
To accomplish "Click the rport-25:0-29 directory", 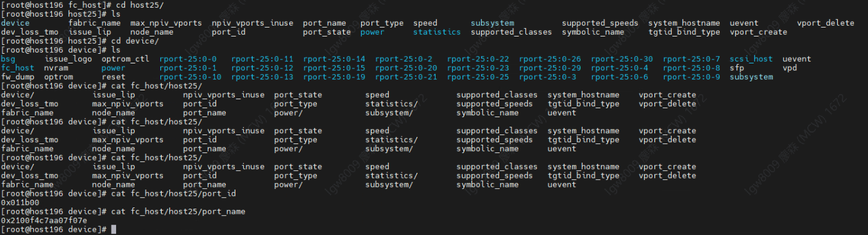I will pyautogui.click(x=550, y=68).
